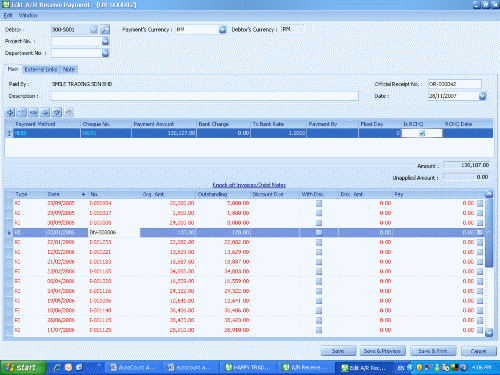Click Payment Method column header

tap(47, 124)
